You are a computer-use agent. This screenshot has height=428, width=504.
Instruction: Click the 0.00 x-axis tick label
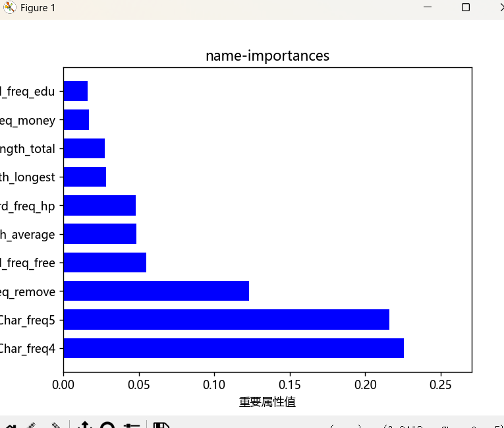tap(63, 384)
